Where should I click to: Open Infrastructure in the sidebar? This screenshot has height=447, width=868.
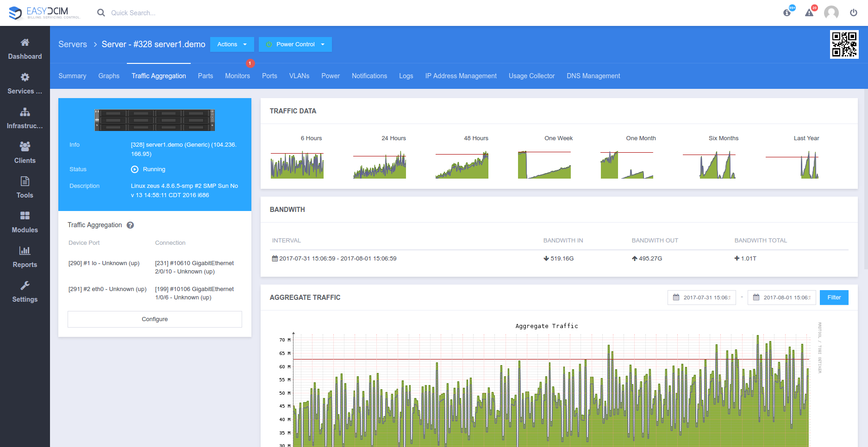tap(25, 118)
